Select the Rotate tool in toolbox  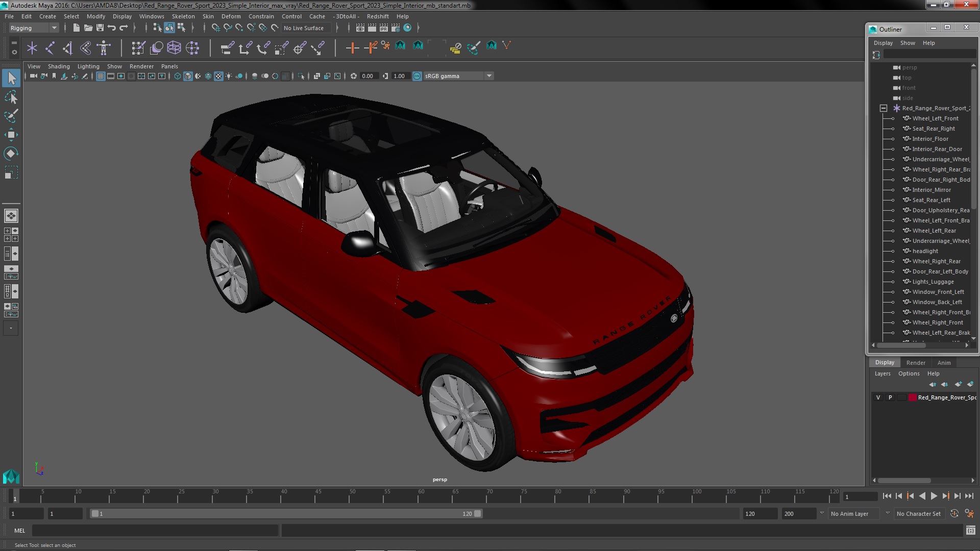click(x=11, y=154)
